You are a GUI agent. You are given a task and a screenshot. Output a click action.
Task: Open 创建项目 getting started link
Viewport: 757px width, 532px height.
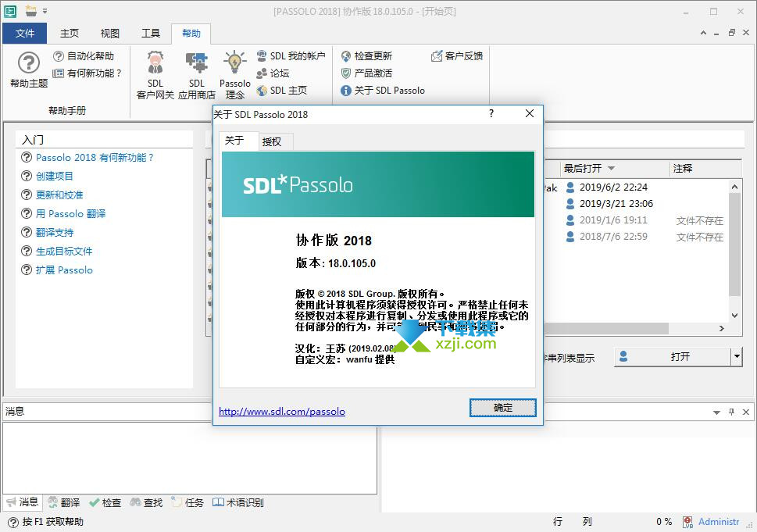54,177
